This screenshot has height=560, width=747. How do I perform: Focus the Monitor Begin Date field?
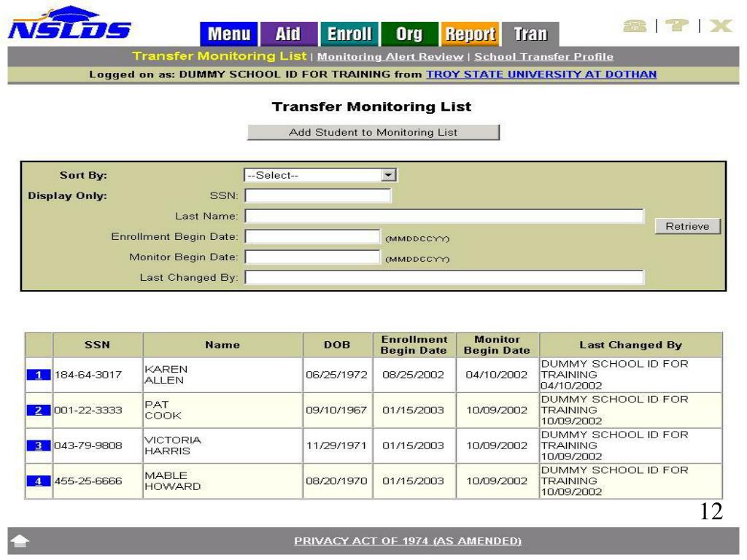click(x=312, y=257)
